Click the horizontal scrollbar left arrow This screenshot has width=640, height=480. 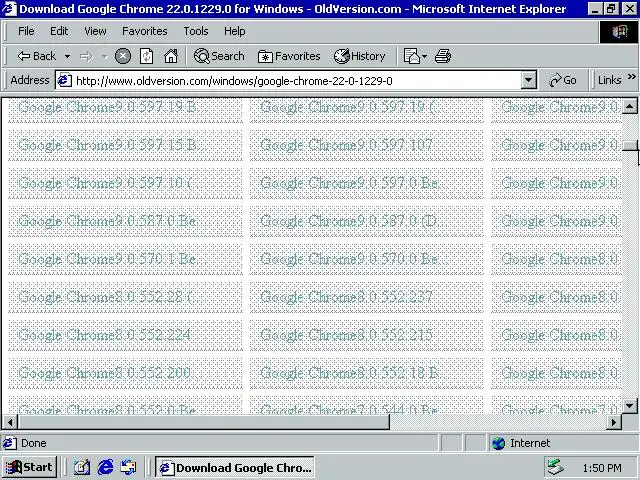[10, 422]
